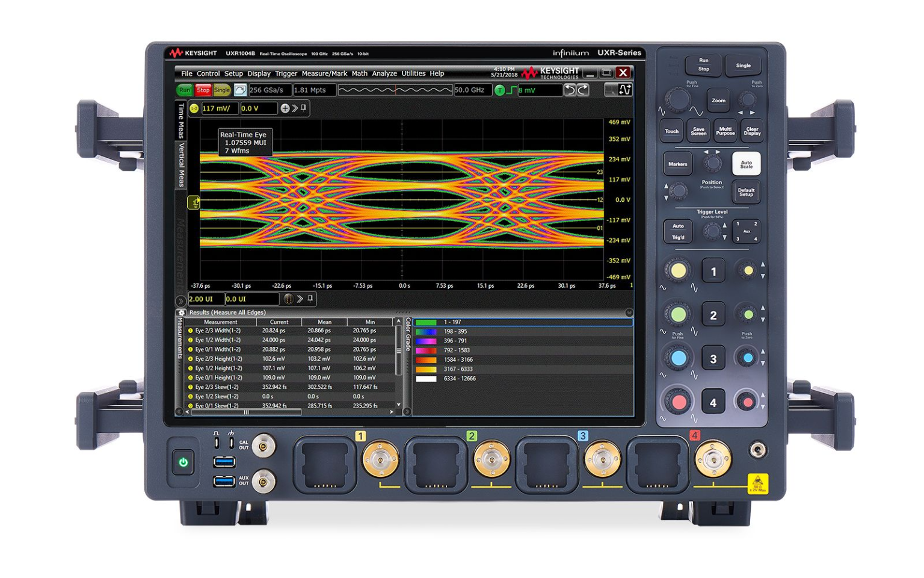Click the redo arrow in the toolbar
This screenshot has width=924, height=578.
pos(583,90)
